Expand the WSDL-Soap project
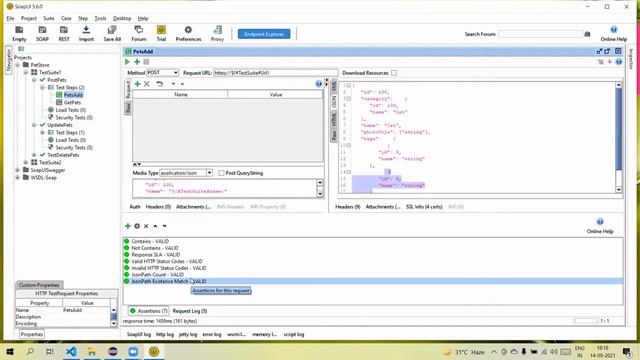Viewport: 640px width, 360px height. [x=18, y=178]
